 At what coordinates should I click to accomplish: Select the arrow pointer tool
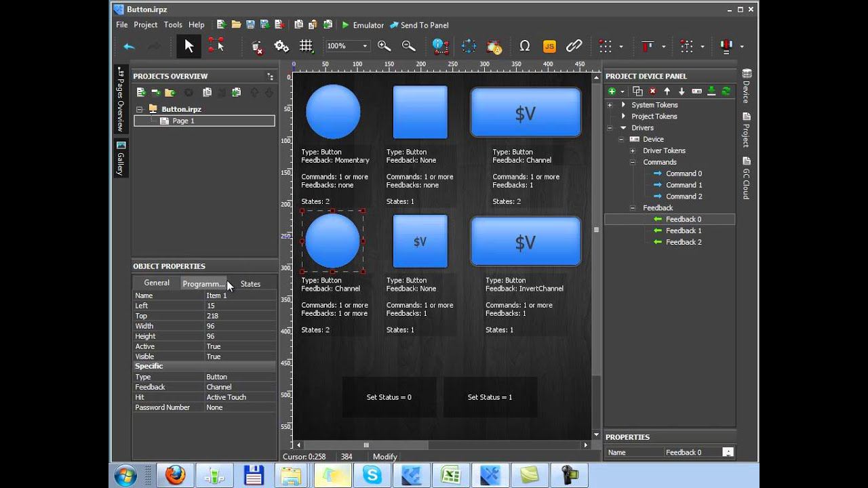click(189, 46)
